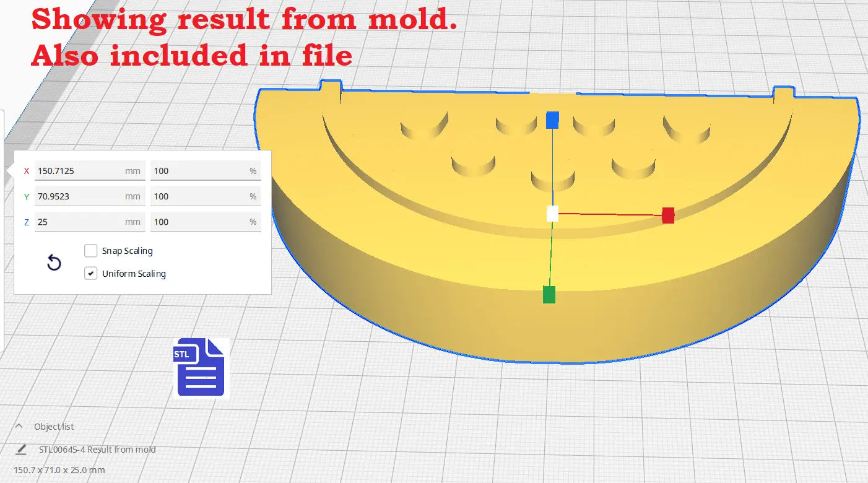Image resolution: width=868 pixels, height=483 pixels.
Task: Select the red X-axis scale handle
Action: [667, 215]
